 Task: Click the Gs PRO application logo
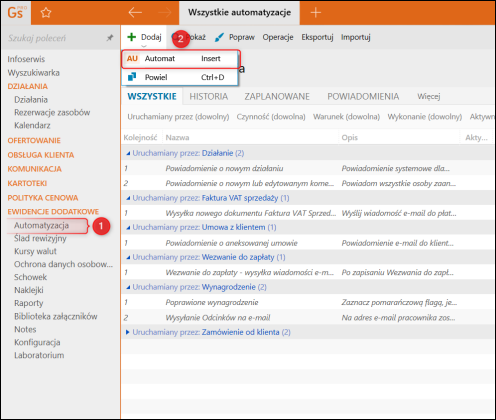click(16, 13)
